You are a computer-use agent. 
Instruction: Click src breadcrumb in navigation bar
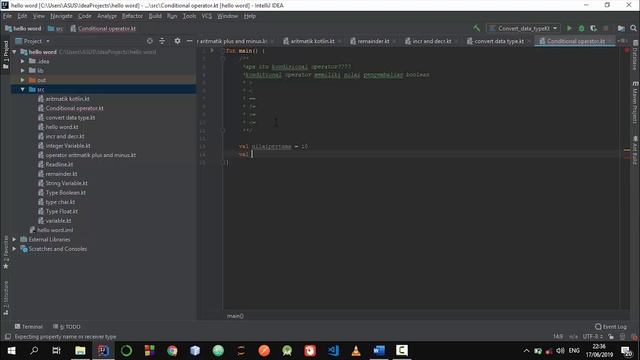click(56, 28)
